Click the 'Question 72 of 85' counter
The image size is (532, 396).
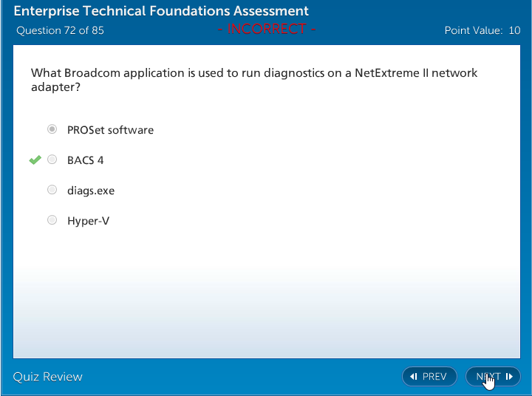click(x=60, y=31)
